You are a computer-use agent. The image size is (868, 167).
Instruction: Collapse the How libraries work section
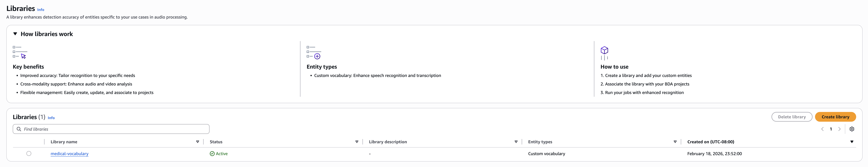(15, 34)
